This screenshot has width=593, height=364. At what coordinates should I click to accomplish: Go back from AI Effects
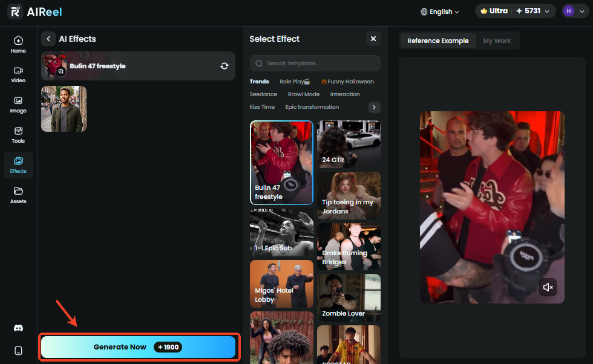(48, 39)
